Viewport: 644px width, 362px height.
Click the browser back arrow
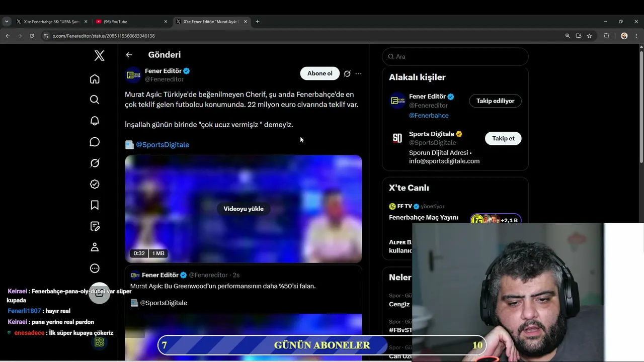(x=8, y=36)
